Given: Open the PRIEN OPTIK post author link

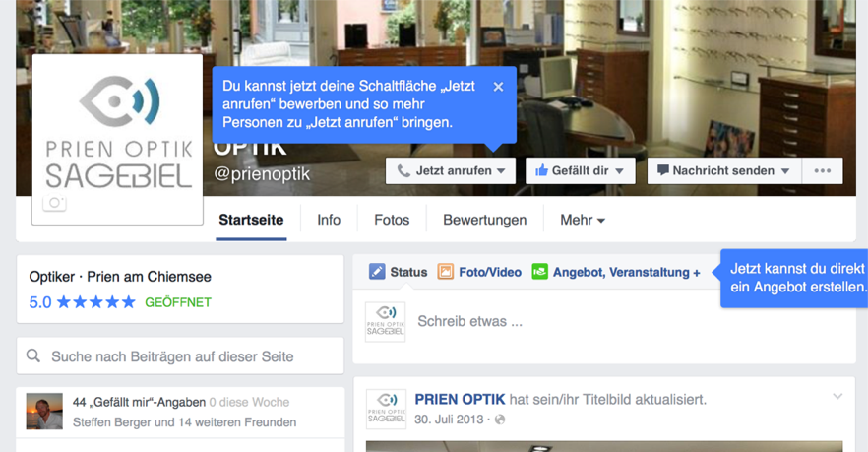Looking at the screenshot, I should pyautogui.click(x=460, y=399).
